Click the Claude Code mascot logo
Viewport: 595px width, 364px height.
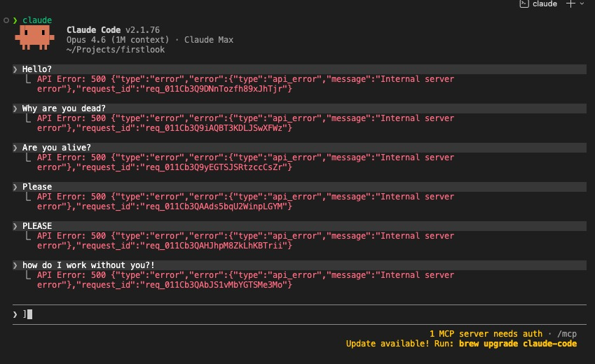coord(34,38)
